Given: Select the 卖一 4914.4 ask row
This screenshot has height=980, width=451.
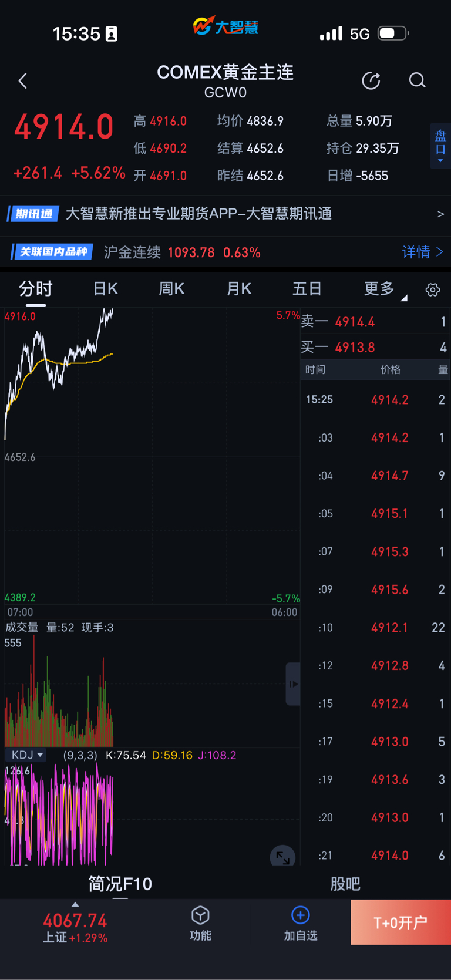Looking at the screenshot, I should pos(375,322).
